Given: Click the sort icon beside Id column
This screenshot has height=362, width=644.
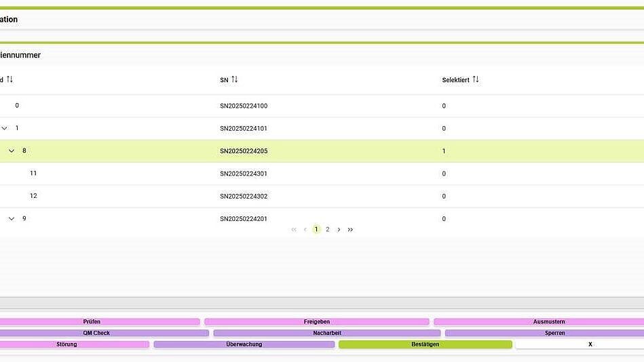Looking at the screenshot, I should click(10, 80).
